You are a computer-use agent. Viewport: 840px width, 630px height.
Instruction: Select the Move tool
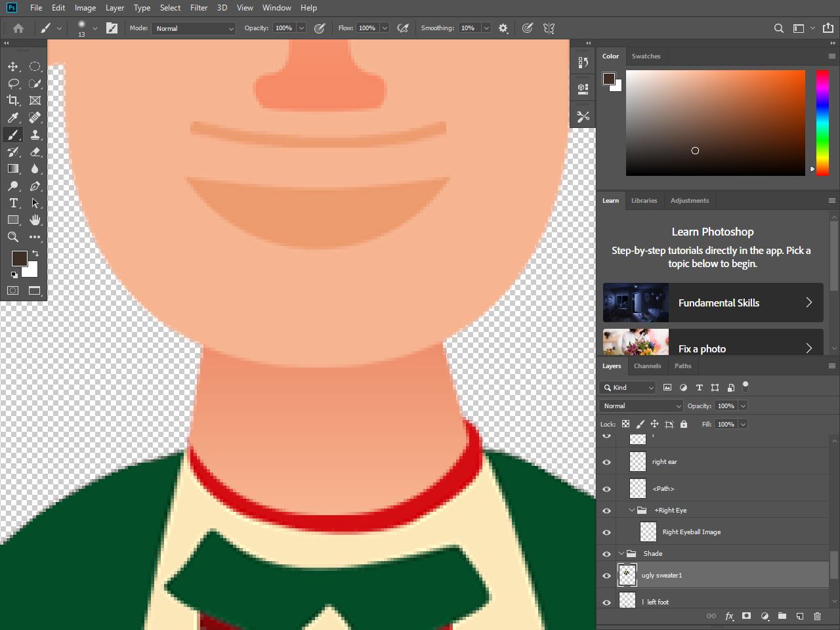(13, 66)
